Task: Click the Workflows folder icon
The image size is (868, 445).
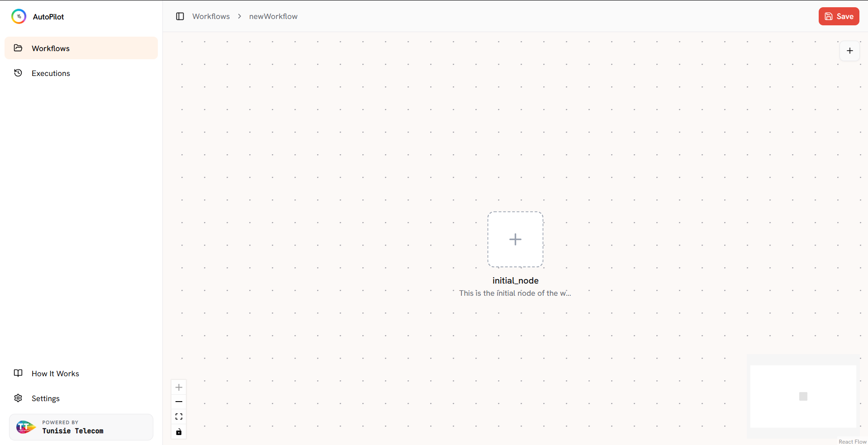Action: [18, 48]
